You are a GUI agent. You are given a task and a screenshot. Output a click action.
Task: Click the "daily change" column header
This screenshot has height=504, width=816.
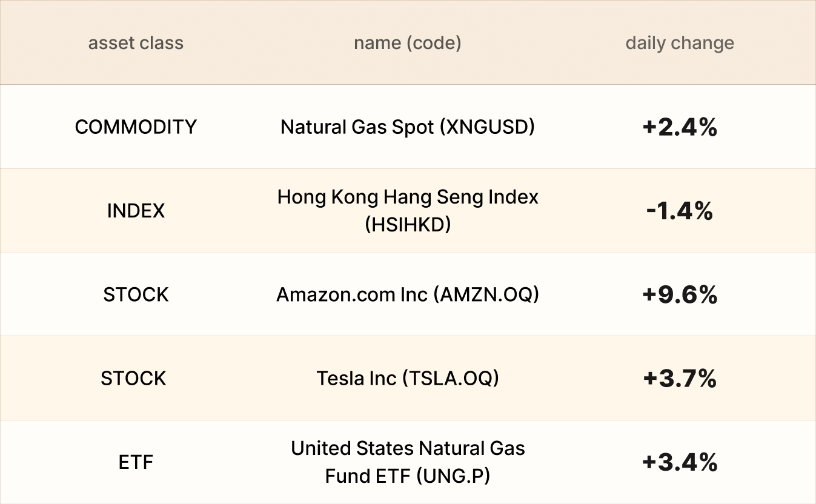click(680, 43)
